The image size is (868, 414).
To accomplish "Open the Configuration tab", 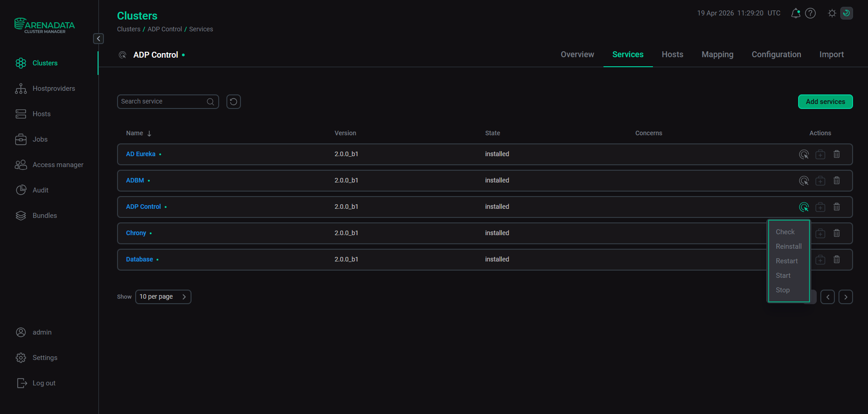I will pyautogui.click(x=776, y=54).
